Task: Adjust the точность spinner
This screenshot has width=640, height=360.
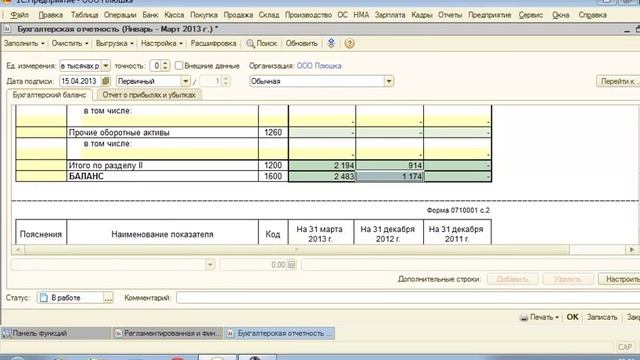Action: (x=165, y=66)
